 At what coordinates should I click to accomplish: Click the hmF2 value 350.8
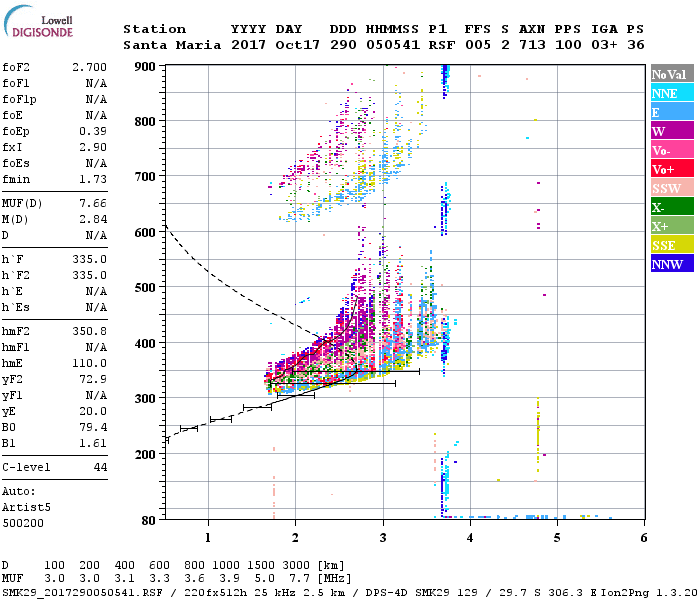click(x=90, y=331)
